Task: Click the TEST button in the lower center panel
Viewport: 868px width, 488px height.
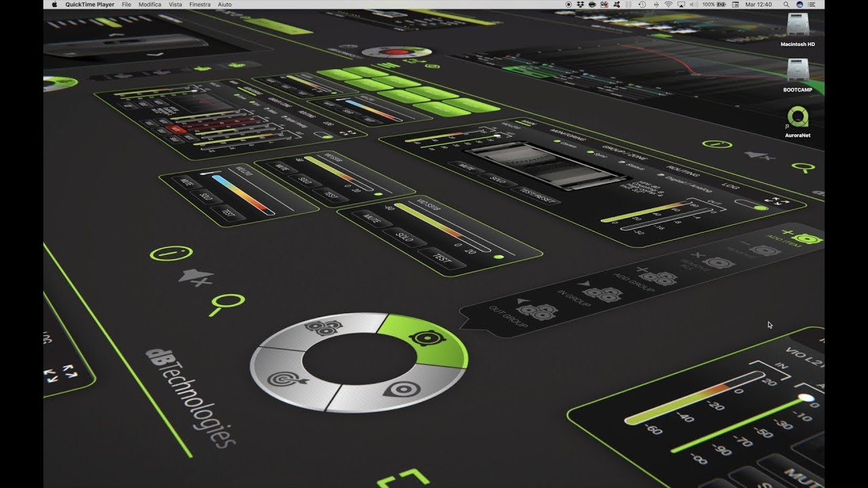Action: [x=443, y=258]
